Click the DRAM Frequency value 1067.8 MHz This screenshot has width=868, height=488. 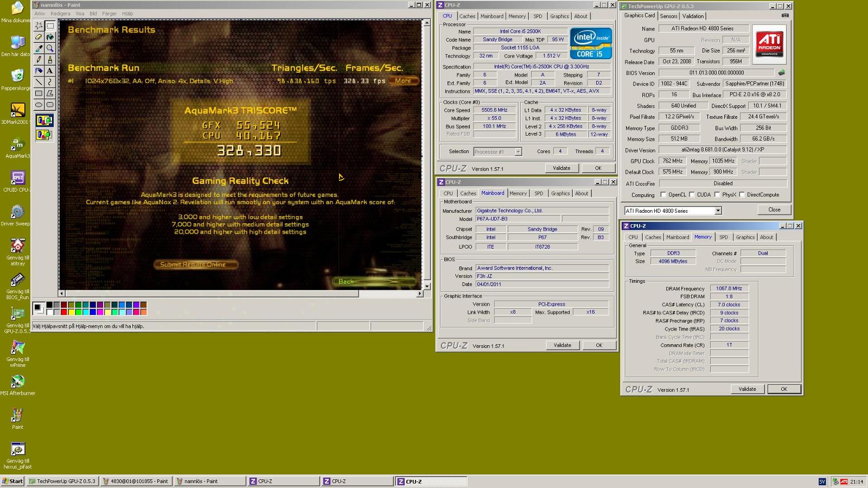(729, 289)
